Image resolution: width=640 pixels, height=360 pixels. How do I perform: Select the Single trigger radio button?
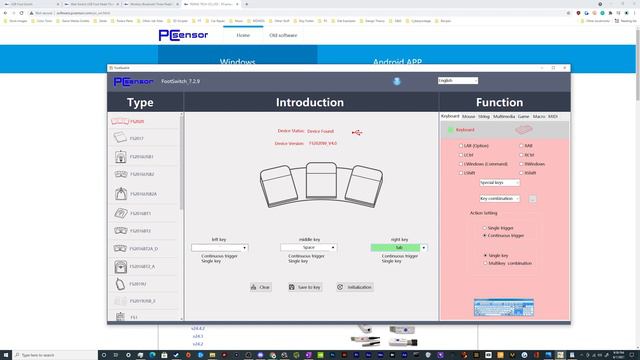[x=485, y=228]
